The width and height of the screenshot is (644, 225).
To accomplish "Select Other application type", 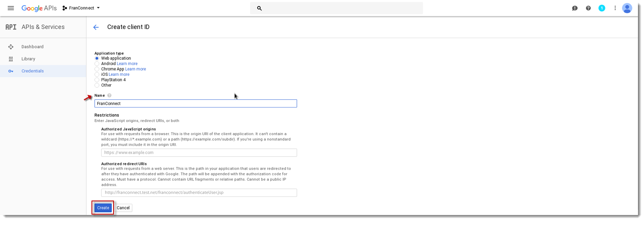I will pos(97,85).
